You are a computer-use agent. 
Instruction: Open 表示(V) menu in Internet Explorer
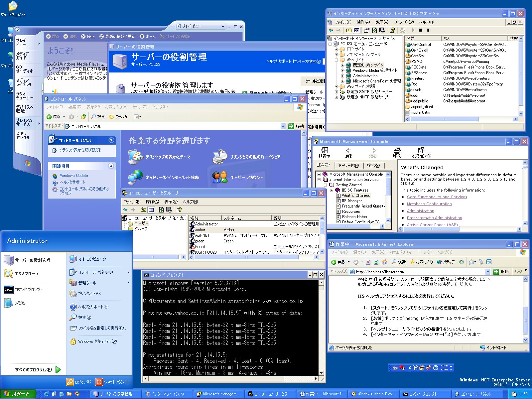click(x=378, y=252)
